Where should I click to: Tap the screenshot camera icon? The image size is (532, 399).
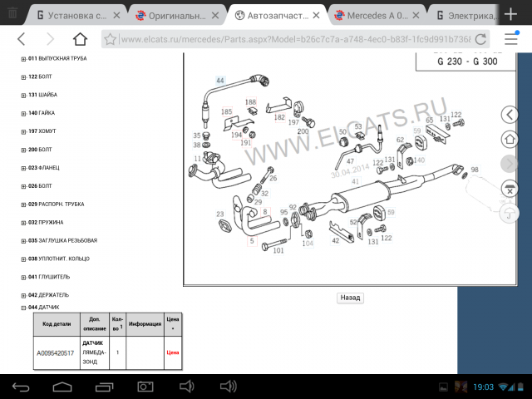click(x=145, y=387)
